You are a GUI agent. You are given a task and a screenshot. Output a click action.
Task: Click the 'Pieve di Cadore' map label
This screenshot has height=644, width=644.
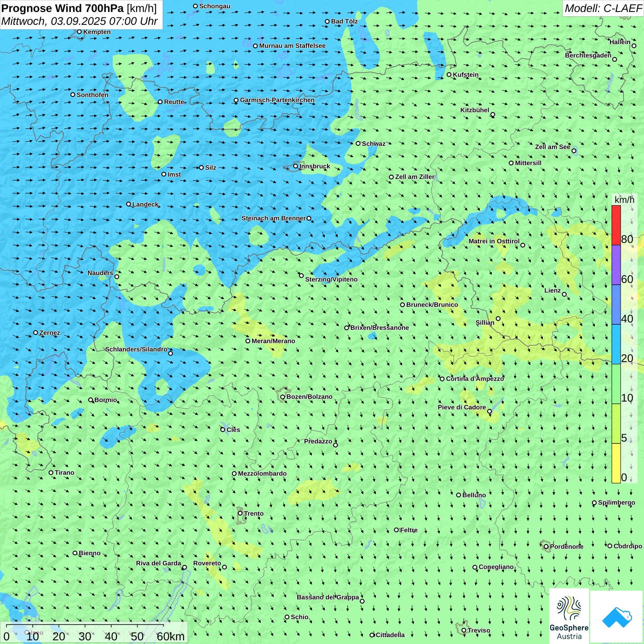462,407
